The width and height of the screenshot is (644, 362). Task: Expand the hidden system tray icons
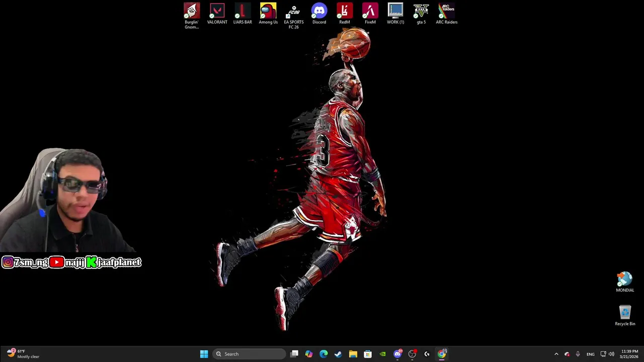tap(556, 354)
